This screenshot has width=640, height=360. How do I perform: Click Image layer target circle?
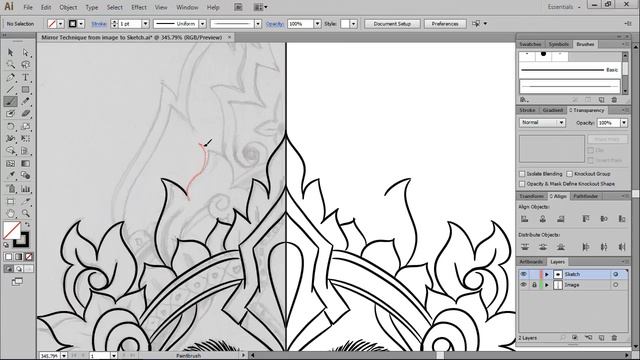(x=616, y=285)
